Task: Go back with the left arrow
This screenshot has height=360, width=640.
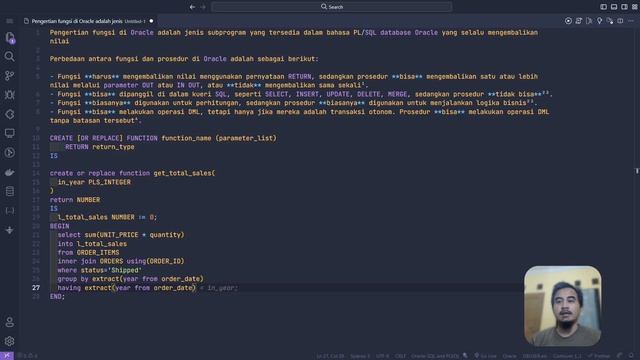Action: [x=192, y=7]
